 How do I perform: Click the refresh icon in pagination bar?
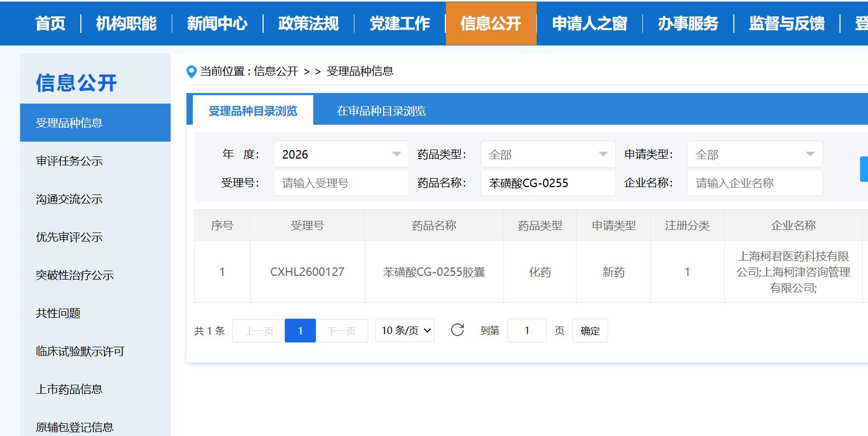coord(458,330)
